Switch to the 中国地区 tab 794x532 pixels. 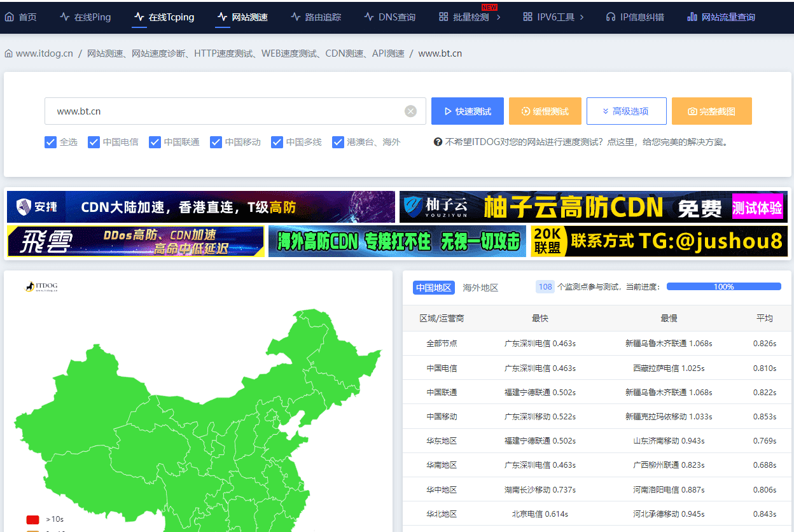click(434, 288)
